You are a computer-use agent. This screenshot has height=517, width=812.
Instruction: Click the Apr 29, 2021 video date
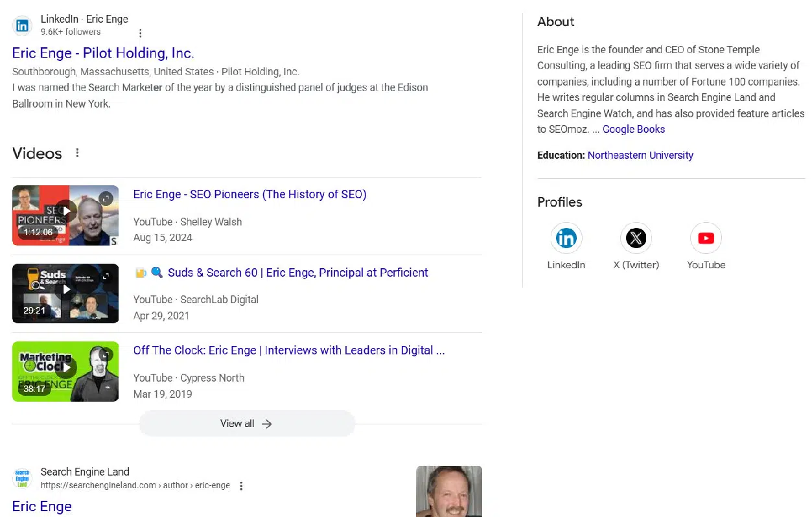(x=161, y=316)
